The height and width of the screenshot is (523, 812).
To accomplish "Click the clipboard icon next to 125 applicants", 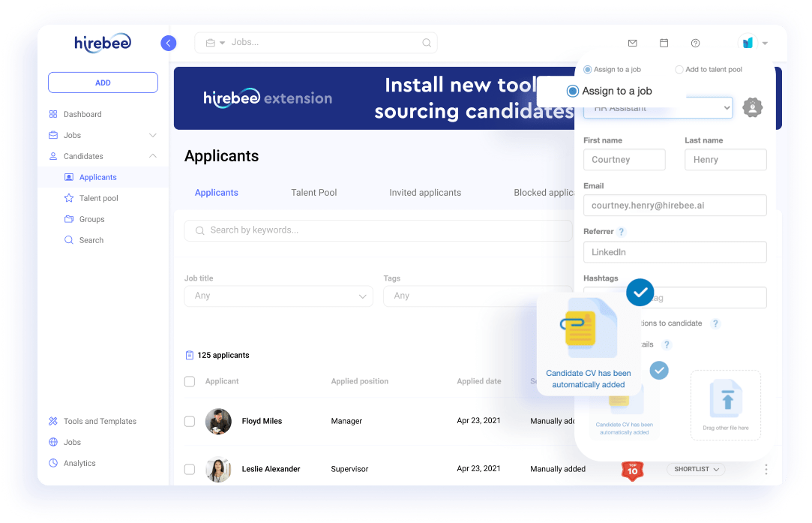I will click(x=190, y=355).
